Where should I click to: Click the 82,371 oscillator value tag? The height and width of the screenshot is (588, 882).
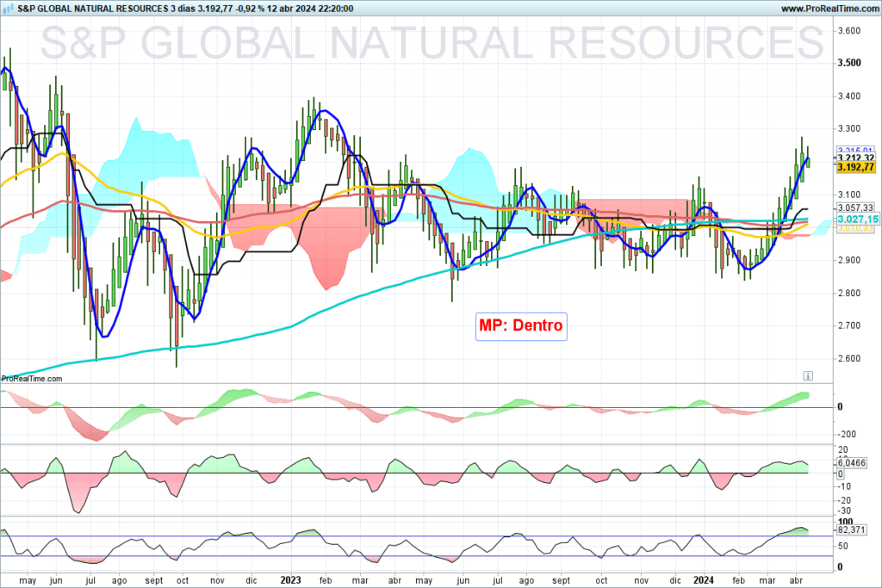[x=852, y=529]
